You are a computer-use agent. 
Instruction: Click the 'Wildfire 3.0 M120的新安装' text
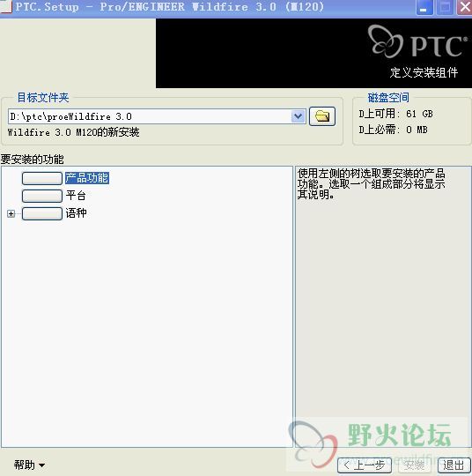click(73, 132)
